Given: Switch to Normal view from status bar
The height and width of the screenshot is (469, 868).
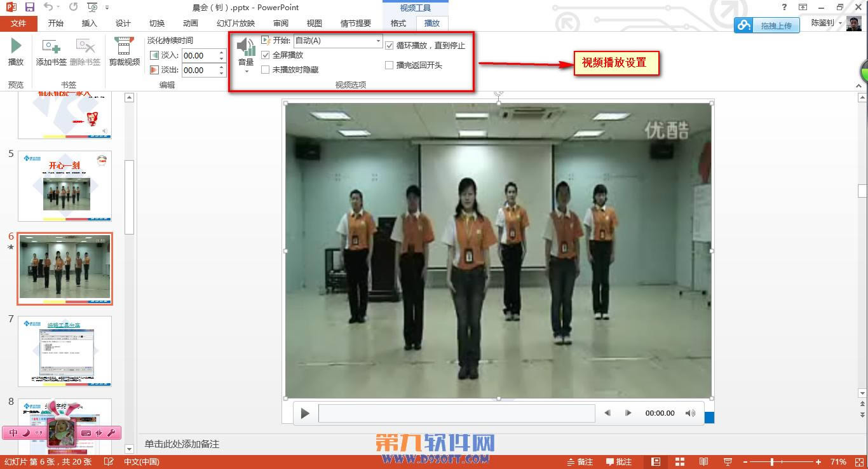Looking at the screenshot, I should (x=656, y=462).
